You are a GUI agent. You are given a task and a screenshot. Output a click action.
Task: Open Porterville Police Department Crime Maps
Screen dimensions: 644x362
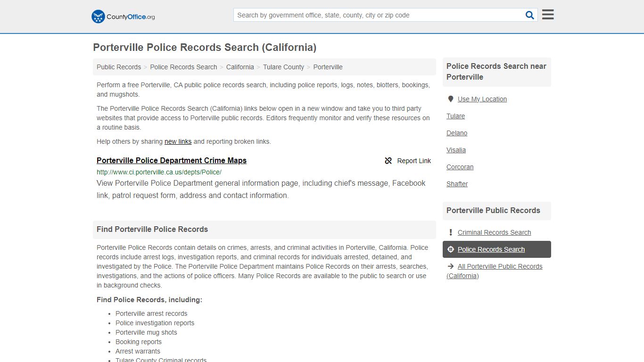click(172, 160)
